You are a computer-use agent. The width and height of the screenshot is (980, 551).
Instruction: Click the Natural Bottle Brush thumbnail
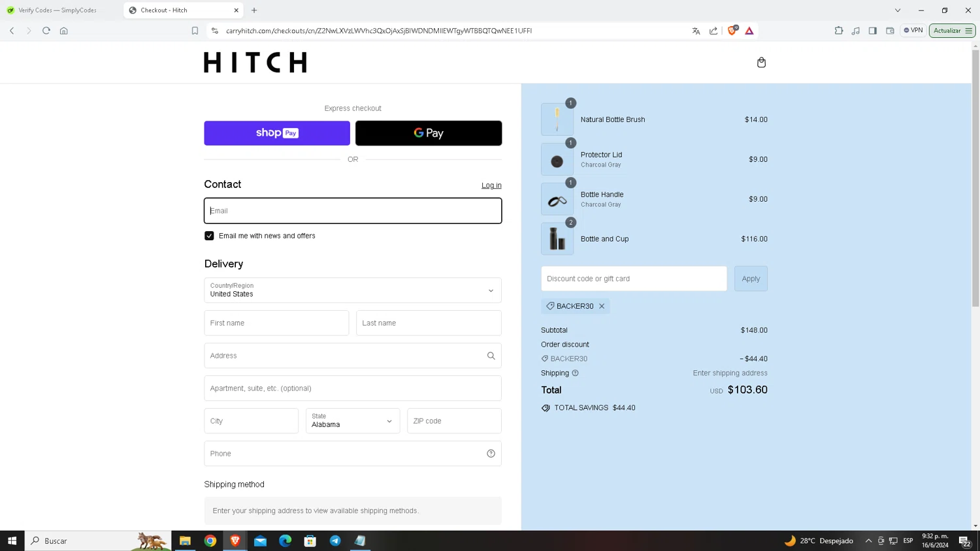(x=557, y=119)
